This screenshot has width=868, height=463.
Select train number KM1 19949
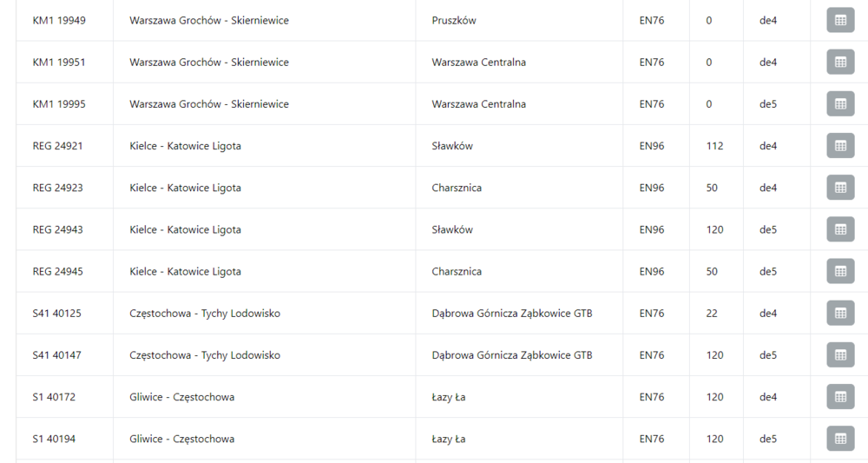(x=59, y=20)
